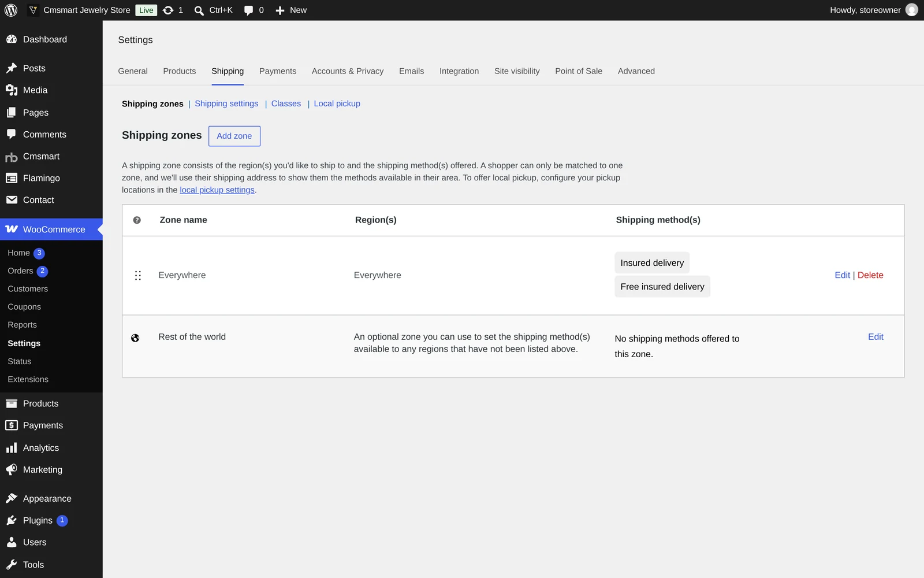
Task: Open WooCommerce Extensions submenu item
Action: click(x=28, y=380)
